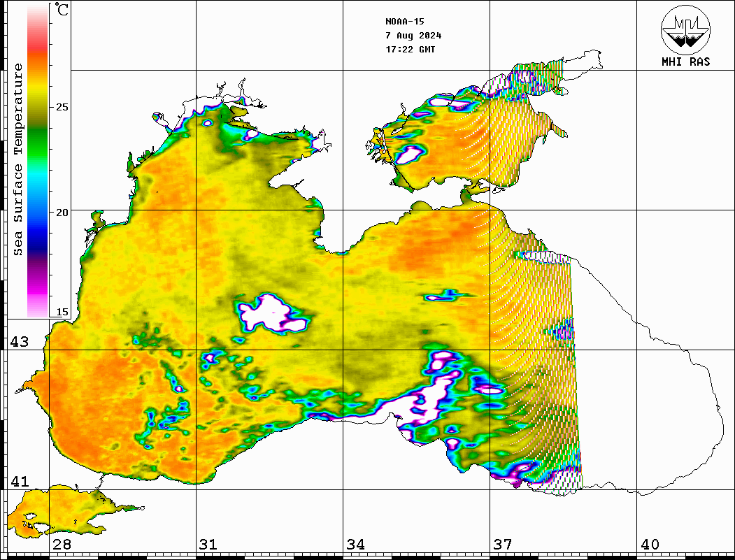Click longitude label 34
The height and width of the screenshot is (560, 735).
tap(356, 545)
